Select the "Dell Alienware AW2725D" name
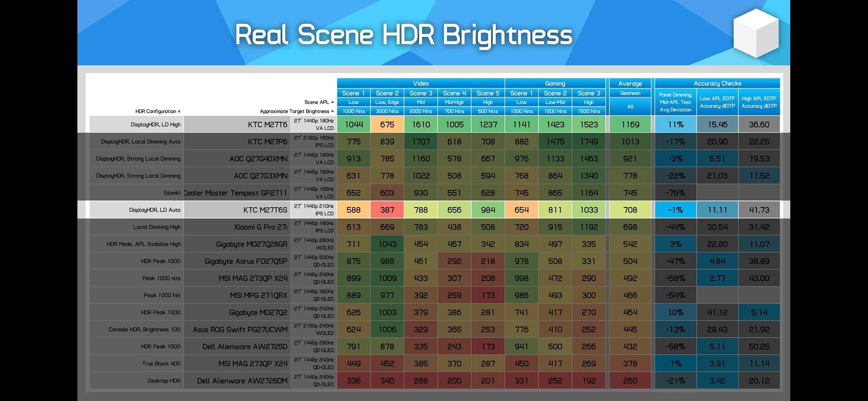Image resolution: width=868 pixels, height=401 pixels. point(245,347)
